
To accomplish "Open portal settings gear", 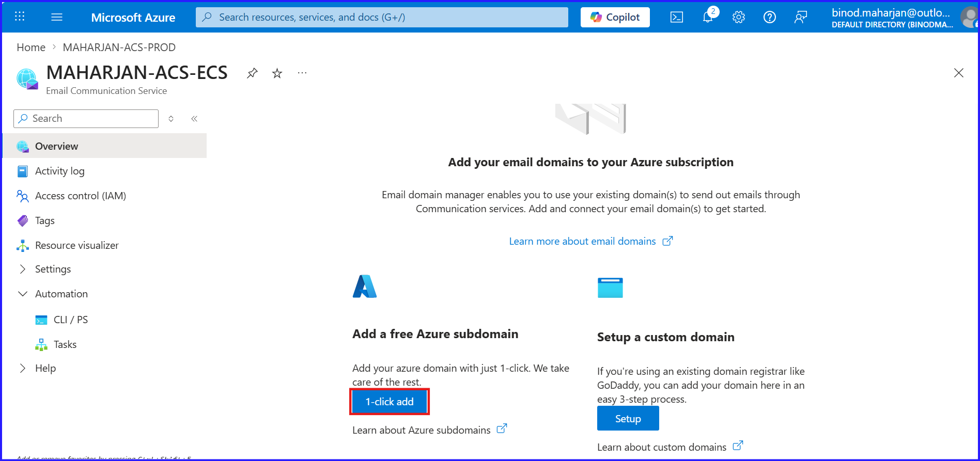I will point(739,17).
